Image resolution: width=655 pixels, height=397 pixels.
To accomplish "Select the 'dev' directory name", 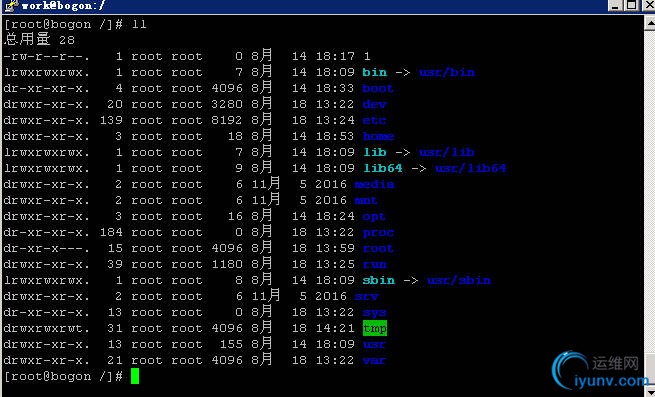I will point(375,104).
